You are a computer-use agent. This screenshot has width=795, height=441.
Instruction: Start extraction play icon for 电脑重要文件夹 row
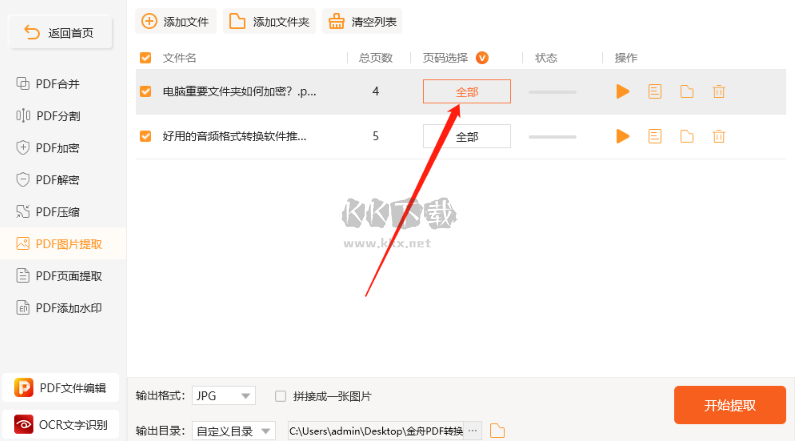coord(623,92)
